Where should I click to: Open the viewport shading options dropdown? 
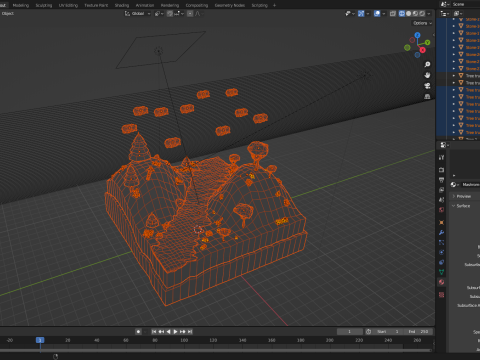tap(429, 14)
